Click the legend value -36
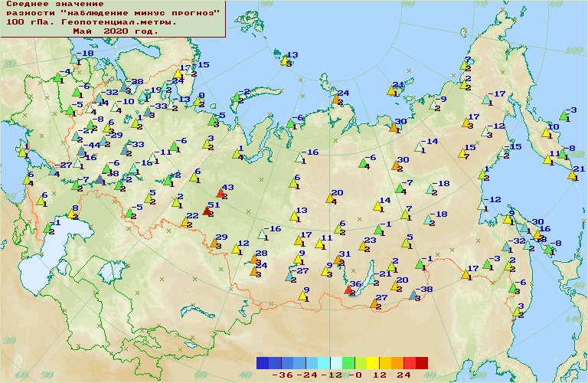The image size is (588, 383). point(282,375)
